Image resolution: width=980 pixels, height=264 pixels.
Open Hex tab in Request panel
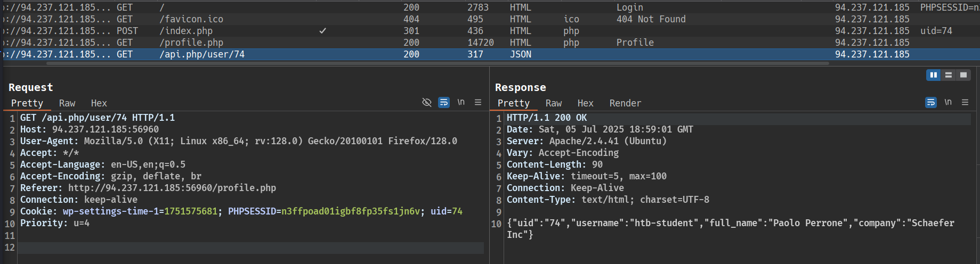click(99, 103)
